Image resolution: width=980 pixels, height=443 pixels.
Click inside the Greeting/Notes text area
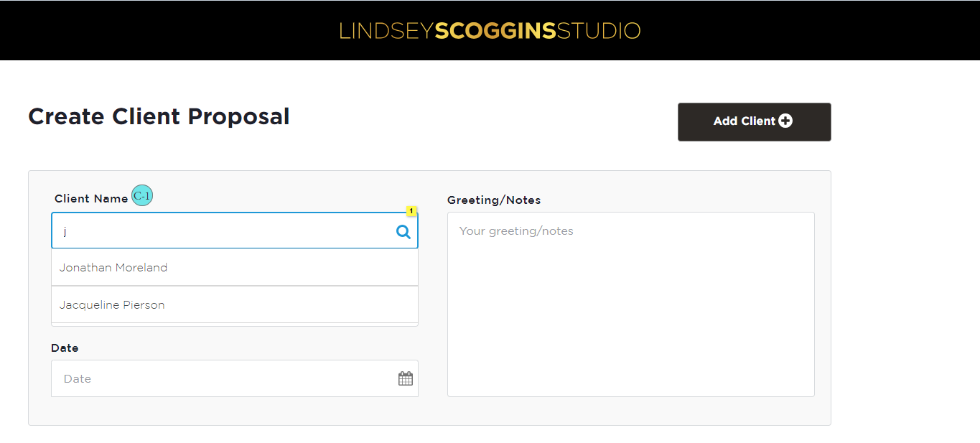(631, 304)
